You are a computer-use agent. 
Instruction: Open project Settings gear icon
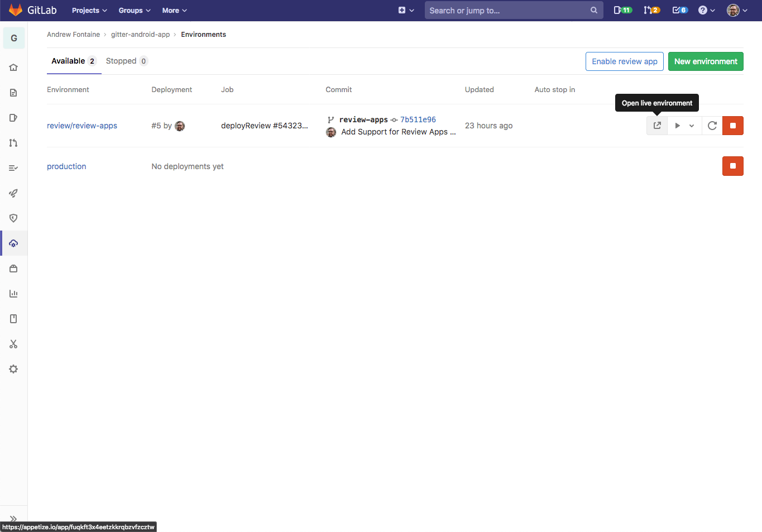click(13, 368)
